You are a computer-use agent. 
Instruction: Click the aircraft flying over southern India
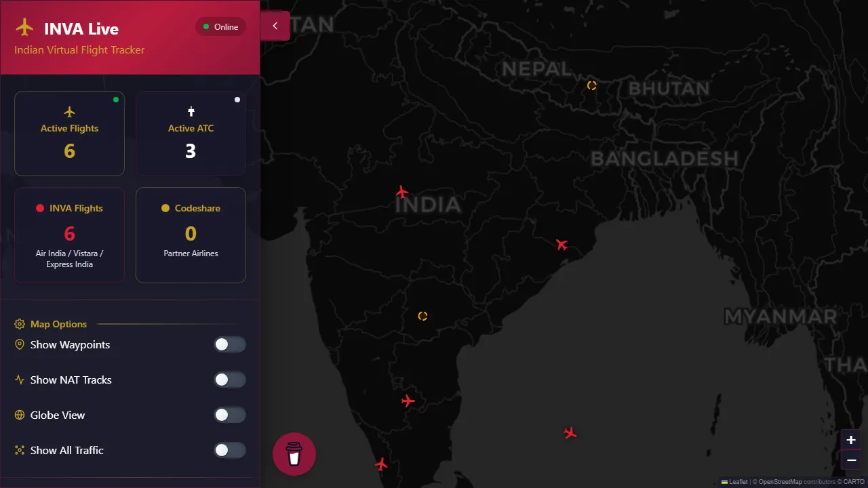click(408, 401)
